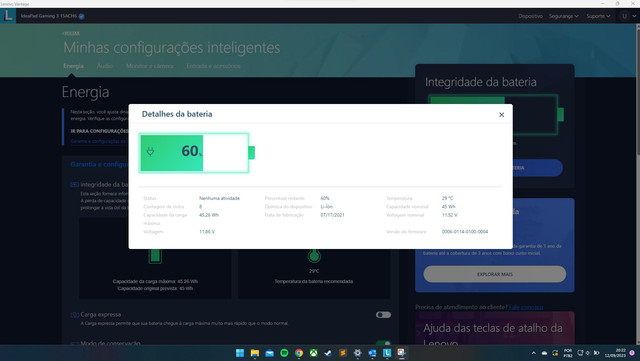This screenshot has height=361, width=640.
Task: Toggle the Modo de conservação switch
Action: [383, 343]
